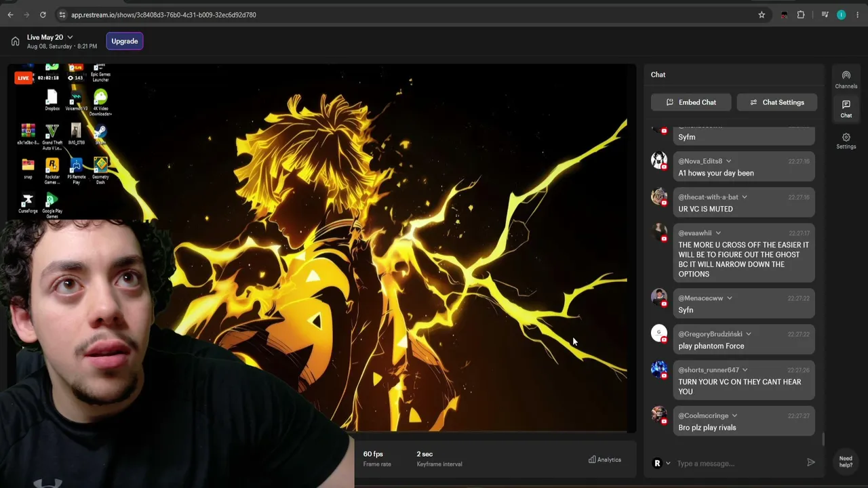The image size is (868, 488).
Task: Click the IMG_0789 file icon
Action: tap(76, 134)
